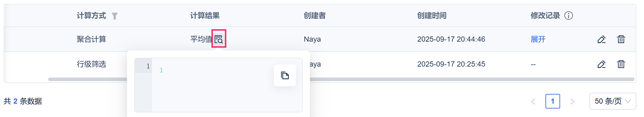Image resolution: width=644 pixels, height=117 pixels.
Task: Select page 1 in pagination
Action: pos(553,101)
